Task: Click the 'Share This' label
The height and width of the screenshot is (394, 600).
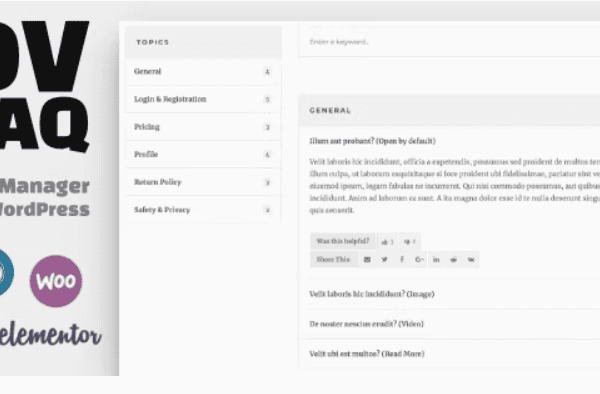Action: click(333, 259)
